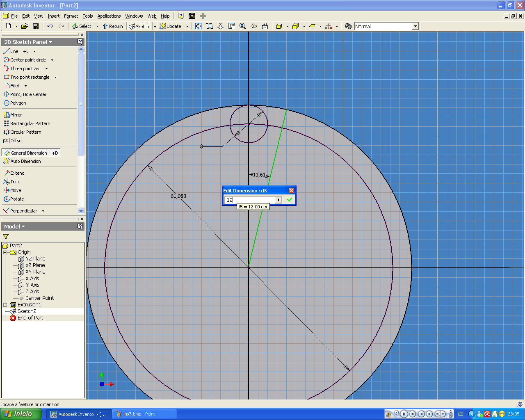Image resolution: width=525 pixels, height=420 pixels.
Task: Switch to ins7.bmp Paint in taskbar
Action: pyautogui.click(x=144, y=414)
